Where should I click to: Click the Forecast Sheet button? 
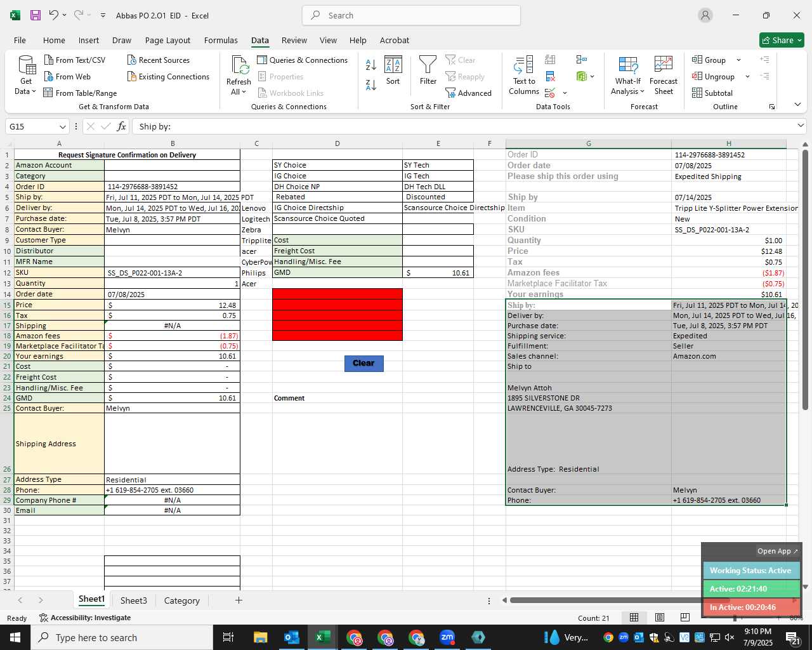664,76
